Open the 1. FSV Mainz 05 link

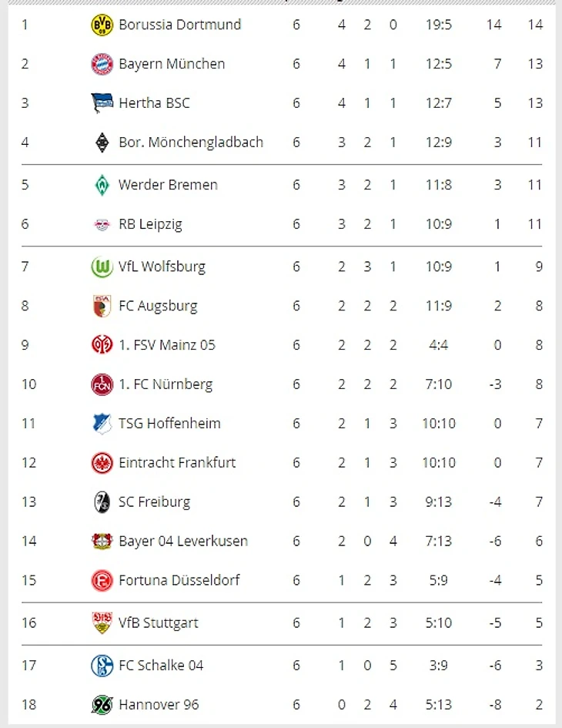click(166, 345)
